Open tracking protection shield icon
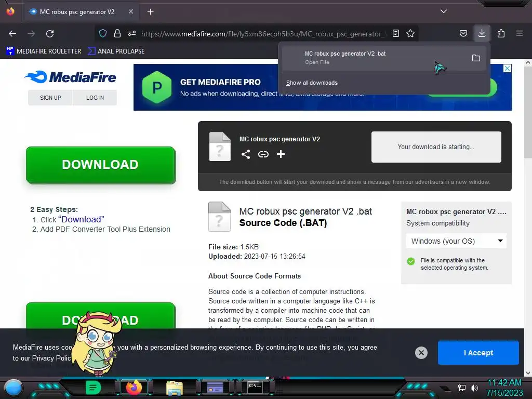The width and height of the screenshot is (532, 399). click(x=103, y=33)
